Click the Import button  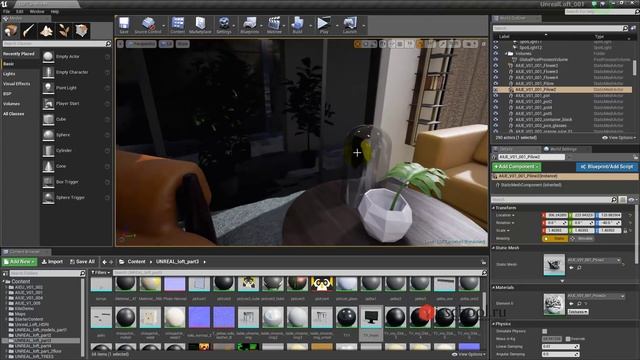pyautogui.click(x=52, y=262)
